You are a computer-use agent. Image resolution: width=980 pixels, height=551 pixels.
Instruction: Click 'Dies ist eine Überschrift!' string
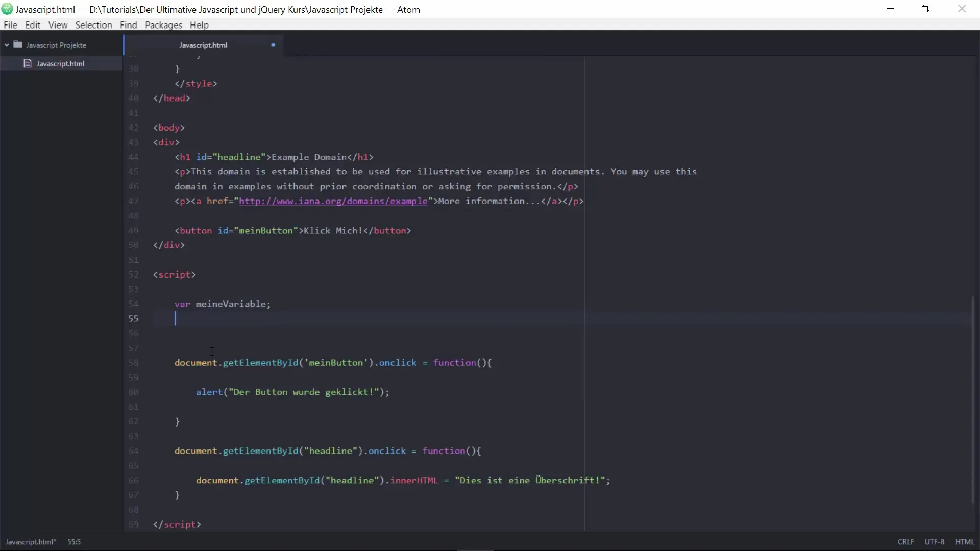pos(530,480)
